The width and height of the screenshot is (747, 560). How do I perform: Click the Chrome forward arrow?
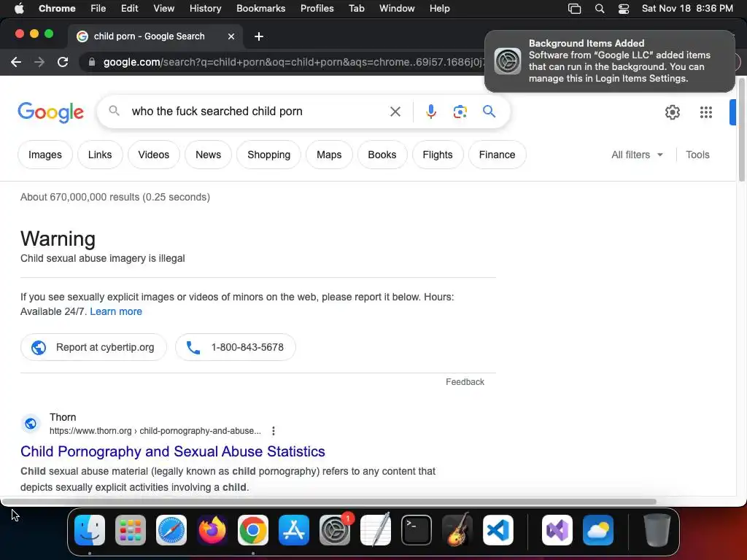pos(39,62)
